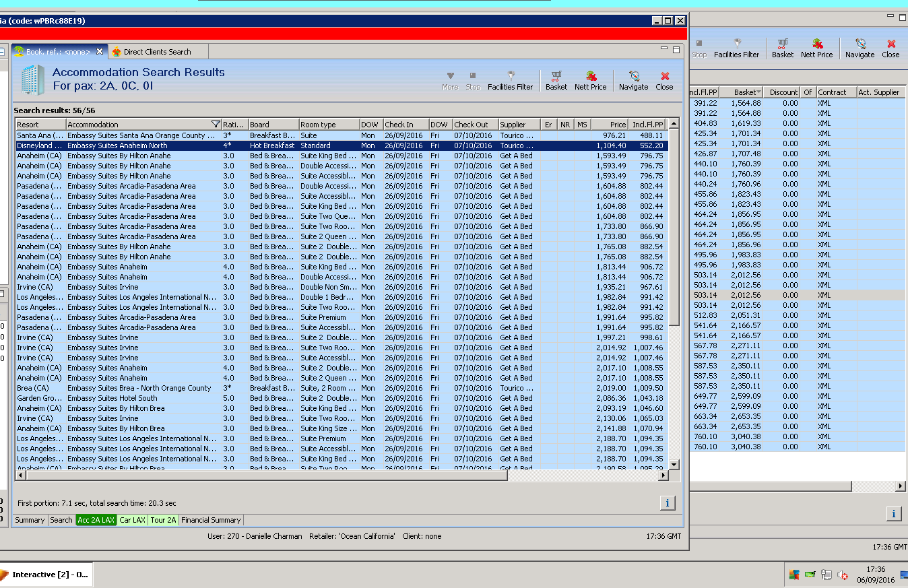The height and width of the screenshot is (588, 908).
Task: Open the Financial Summary bottom tab
Action: 210,520
